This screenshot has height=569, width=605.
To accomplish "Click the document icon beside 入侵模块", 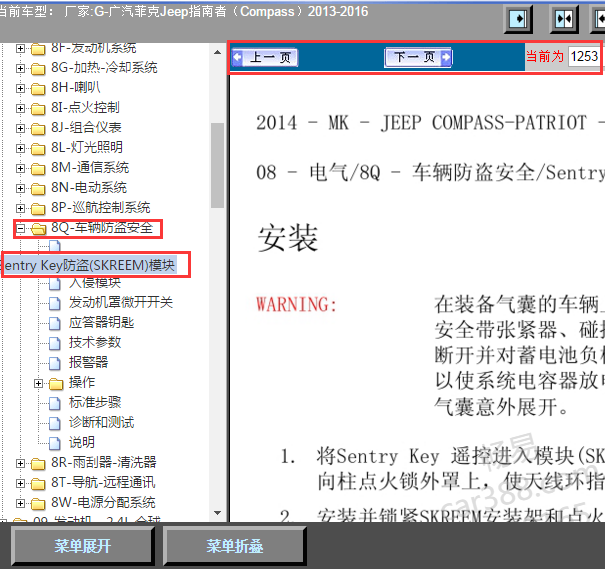I will coord(55,284).
